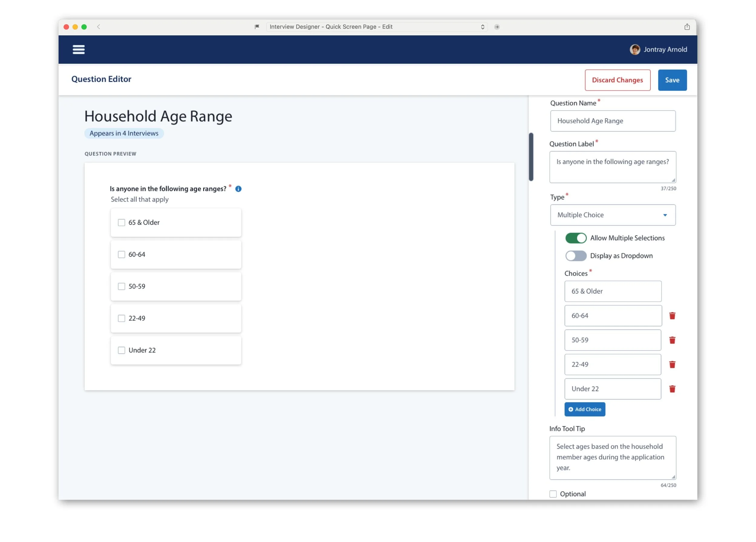
Task: Click the 64/250 character counter
Action: [668, 485]
